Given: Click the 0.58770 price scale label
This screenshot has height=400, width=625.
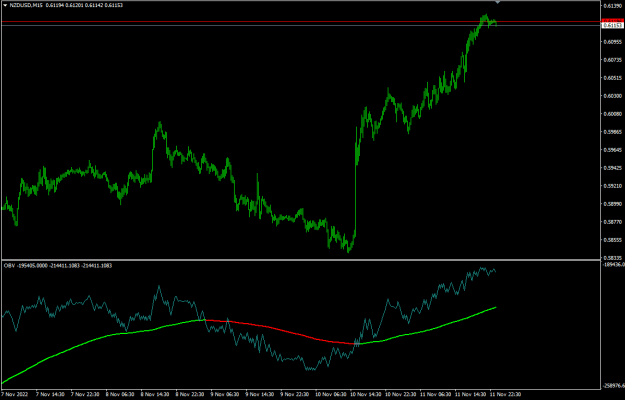Looking at the screenshot, I should click(613, 222).
